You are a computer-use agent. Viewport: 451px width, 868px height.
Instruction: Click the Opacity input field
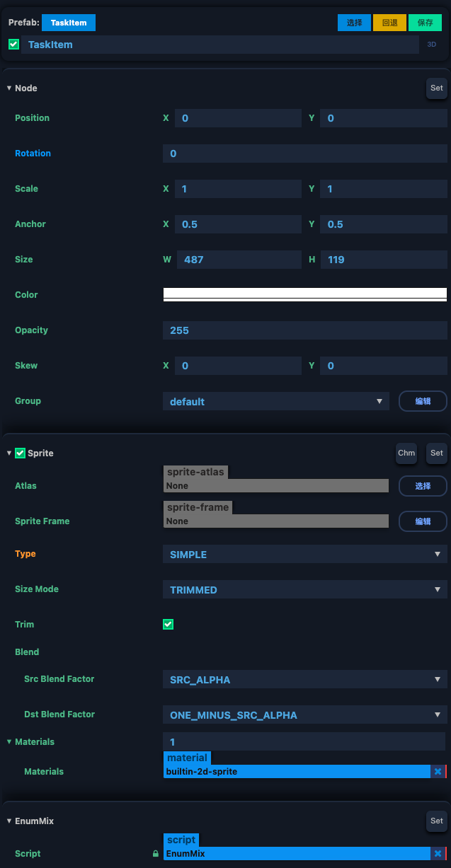click(304, 330)
